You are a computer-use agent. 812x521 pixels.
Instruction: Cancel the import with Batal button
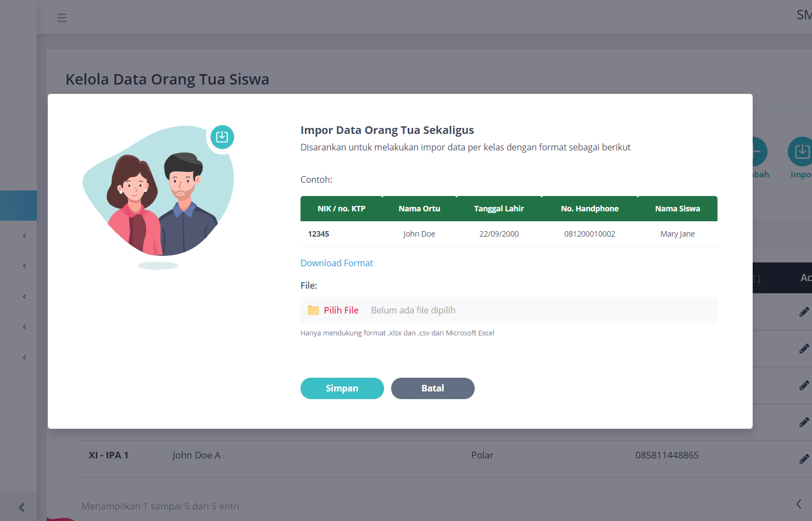pos(432,388)
